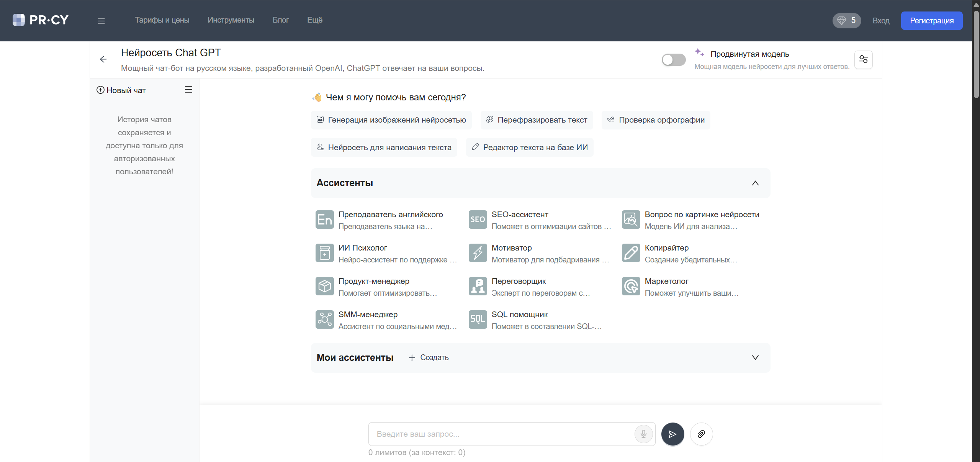Click the Маркетолог target icon
The height and width of the screenshot is (462, 980).
click(x=631, y=286)
